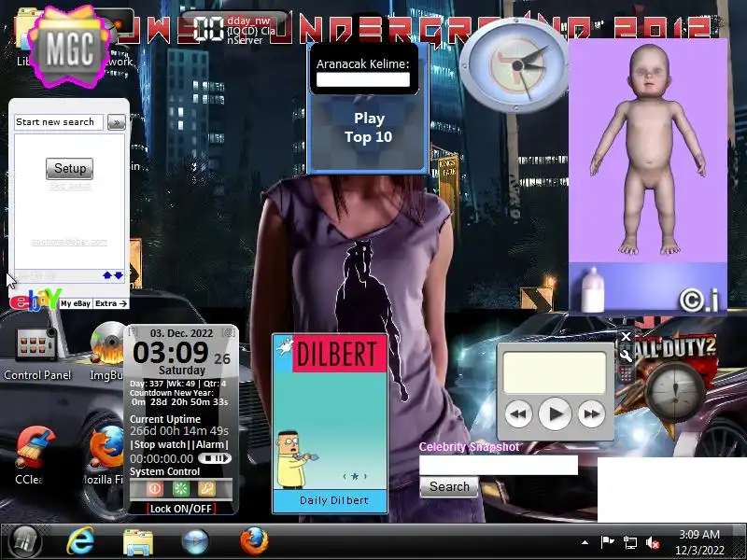Click the network icon in the system tray
This screenshot has width=747, height=560.
point(629,542)
